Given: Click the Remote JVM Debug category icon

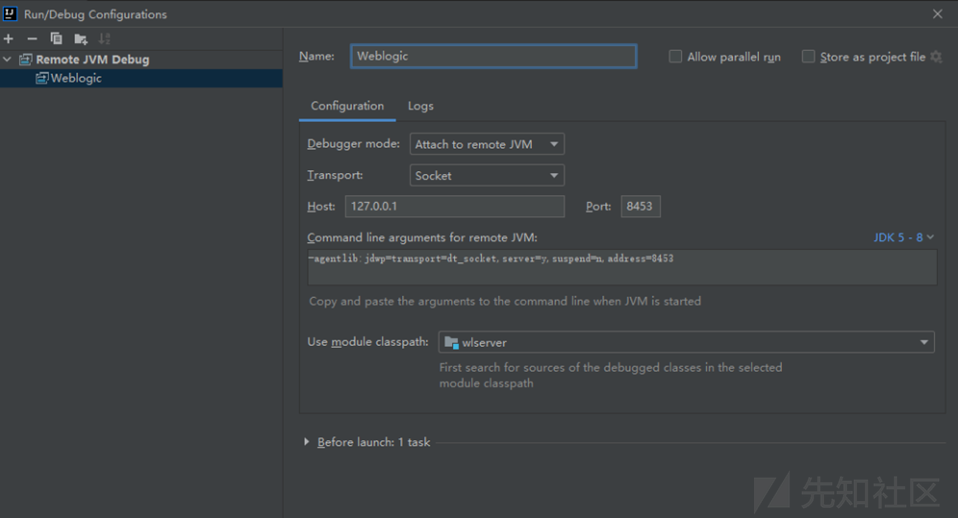Looking at the screenshot, I should point(26,59).
